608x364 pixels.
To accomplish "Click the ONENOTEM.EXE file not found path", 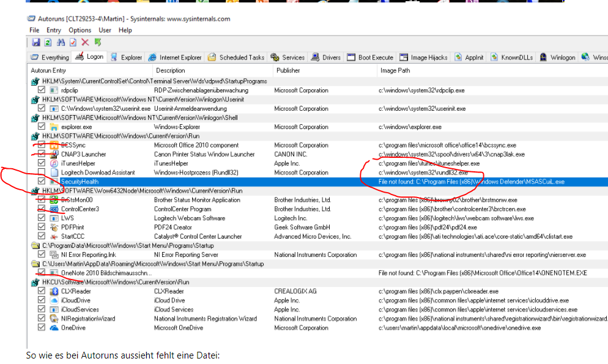I will pos(483,273).
